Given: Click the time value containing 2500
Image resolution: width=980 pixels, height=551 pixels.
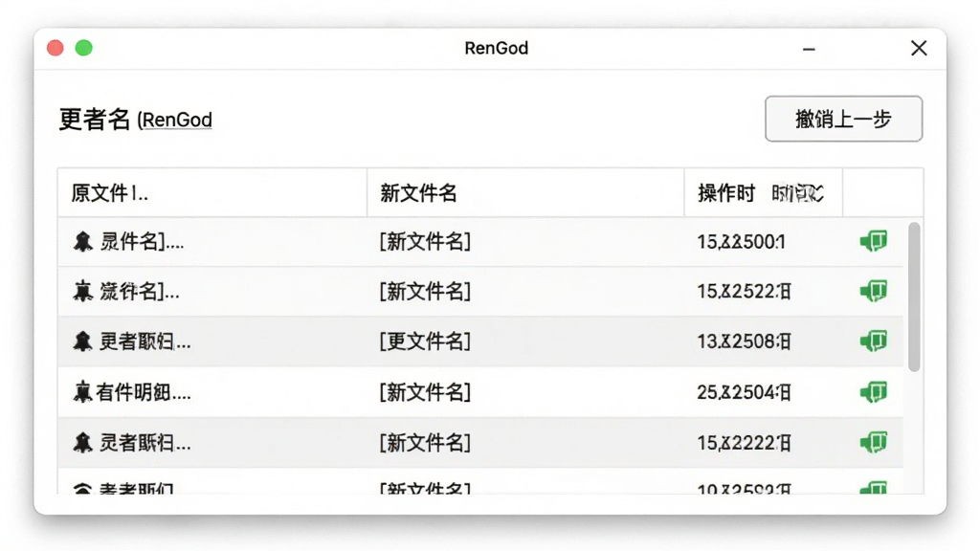Looking at the screenshot, I should [742, 242].
